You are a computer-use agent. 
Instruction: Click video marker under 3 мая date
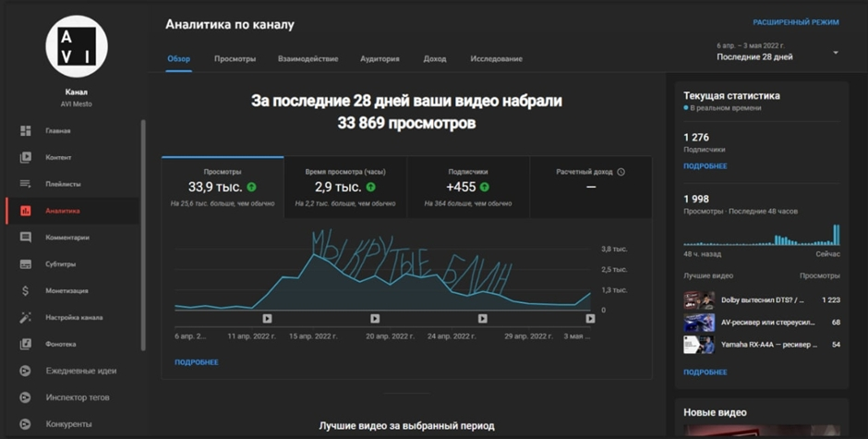(591, 318)
